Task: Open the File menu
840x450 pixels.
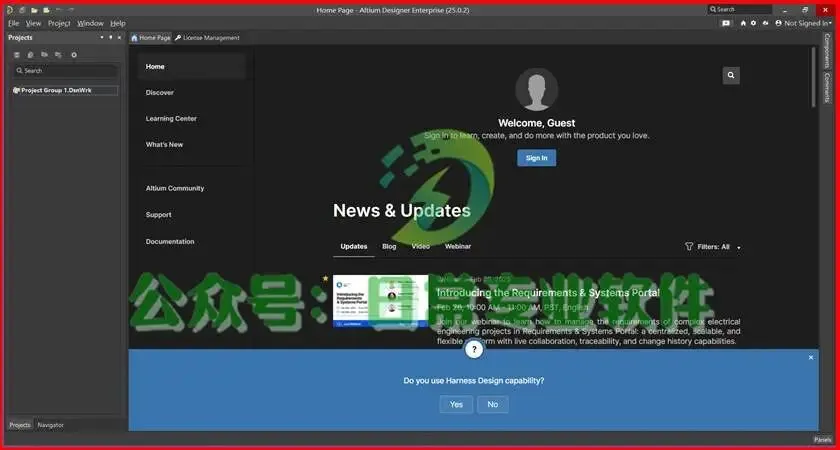Action: click(x=13, y=24)
